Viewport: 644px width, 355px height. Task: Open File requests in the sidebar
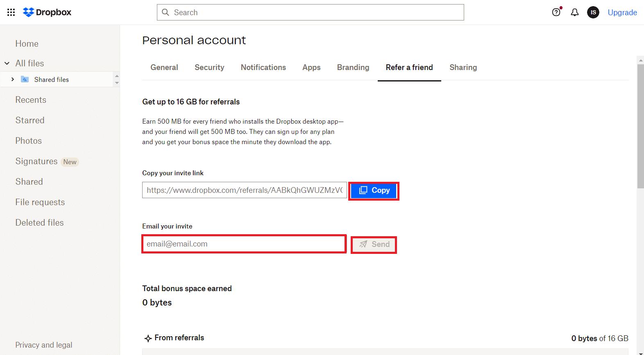click(40, 202)
